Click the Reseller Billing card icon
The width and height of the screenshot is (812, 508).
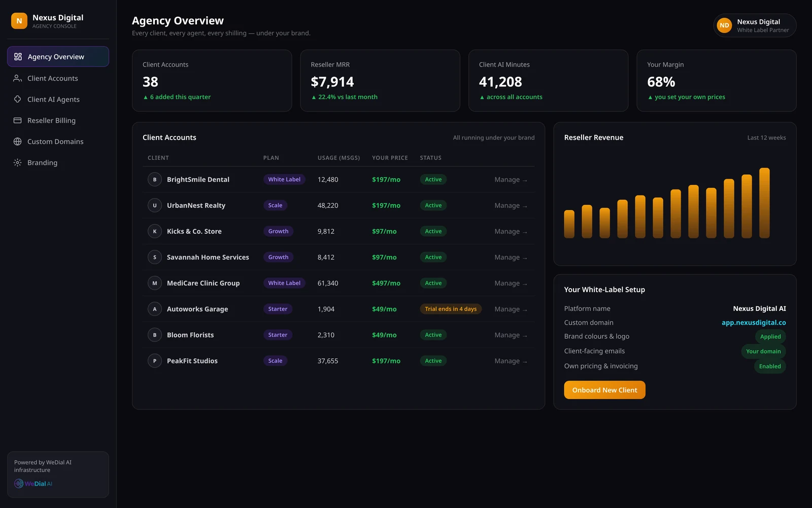coord(17,120)
